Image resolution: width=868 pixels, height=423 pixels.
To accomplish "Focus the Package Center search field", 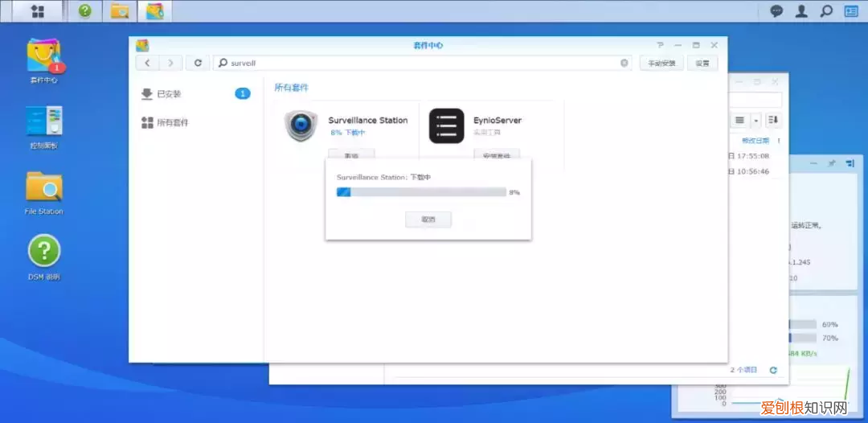I will tap(423, 63).
